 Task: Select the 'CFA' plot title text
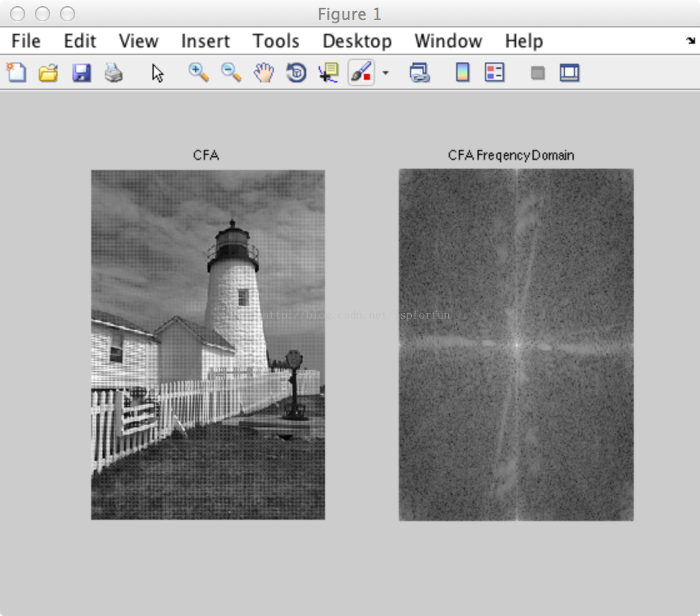206,155
